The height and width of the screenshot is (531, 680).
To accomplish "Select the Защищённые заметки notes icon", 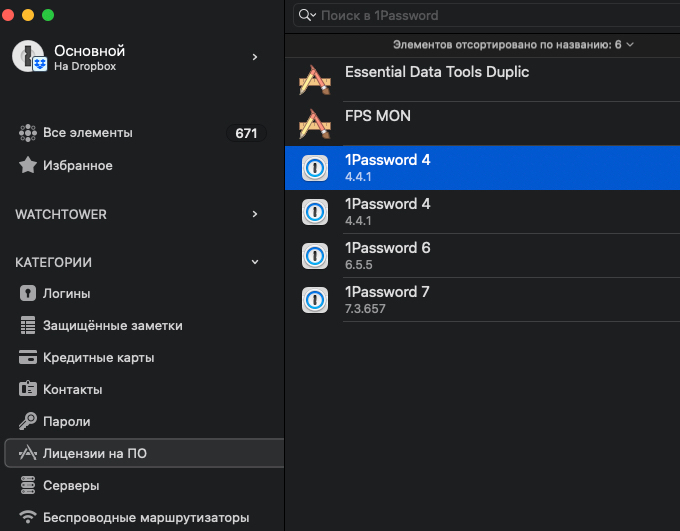I will pyautogui.click(x=28, y=325).
